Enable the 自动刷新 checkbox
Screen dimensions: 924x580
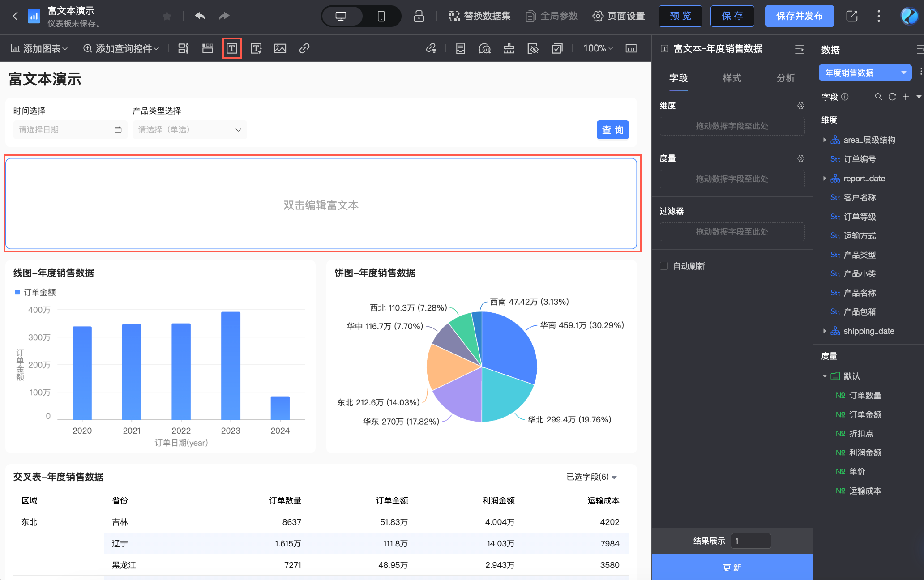(x=664, y=266)
